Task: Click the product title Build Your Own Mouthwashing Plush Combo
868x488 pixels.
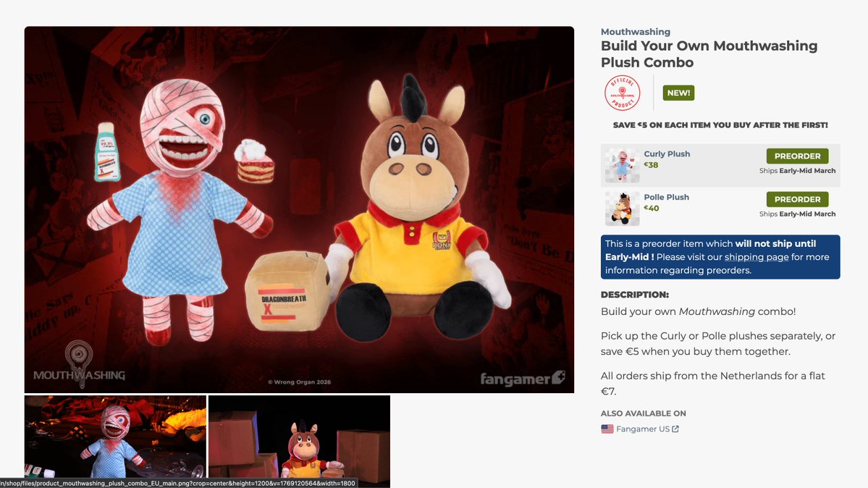Action: tap(709, 54)
